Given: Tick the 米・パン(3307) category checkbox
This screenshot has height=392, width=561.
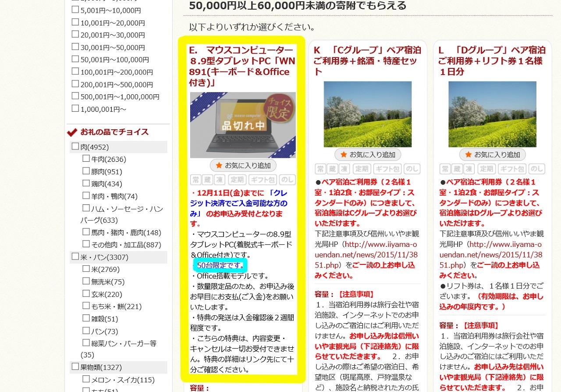Looking at the screenshot, I should [75, 256].
